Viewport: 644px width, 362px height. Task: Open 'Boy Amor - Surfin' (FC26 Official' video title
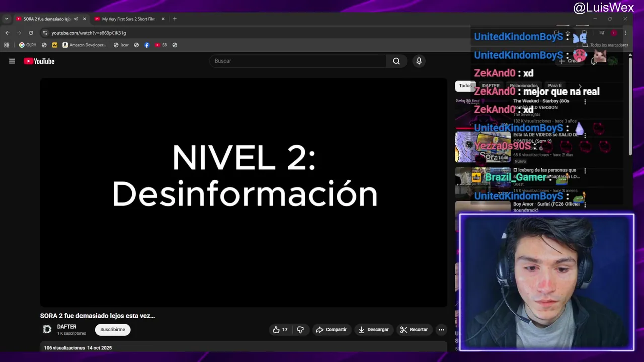point(546,207)
